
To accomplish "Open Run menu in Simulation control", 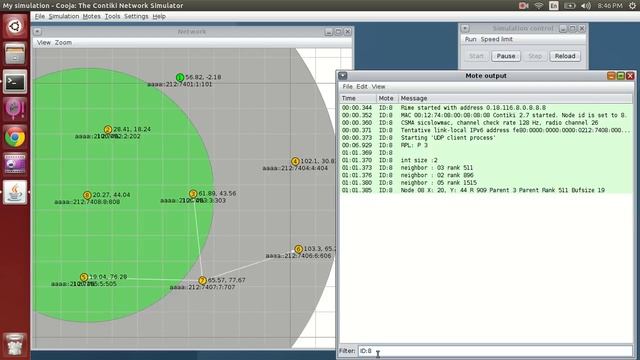I will point(470,39).
